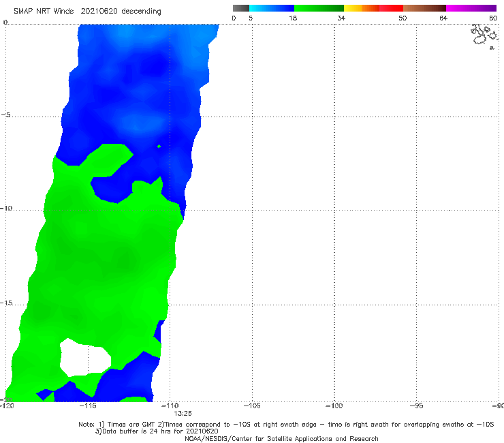
Task: Click the magenta-purple segment of the color bar
Action: tap(471, 8)
